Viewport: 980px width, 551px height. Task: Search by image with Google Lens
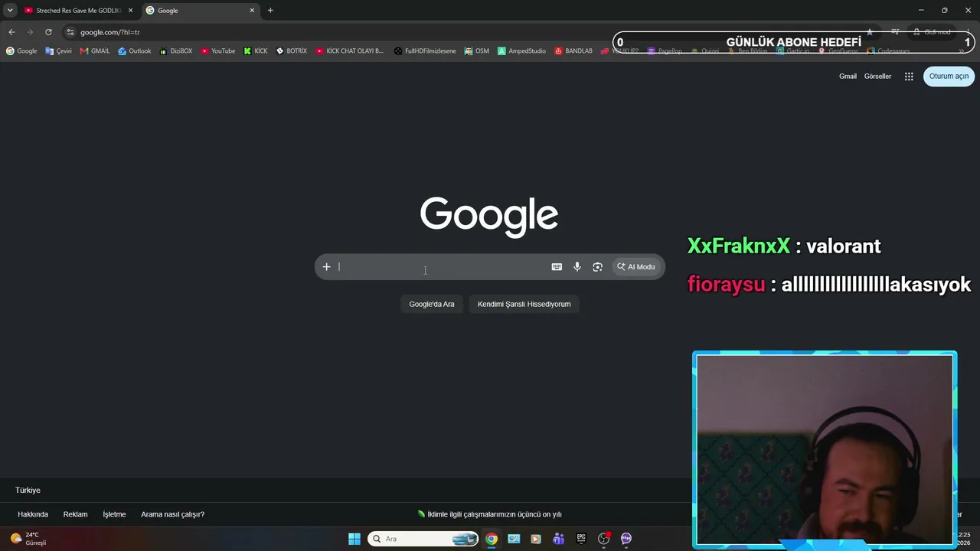(598, 267)
